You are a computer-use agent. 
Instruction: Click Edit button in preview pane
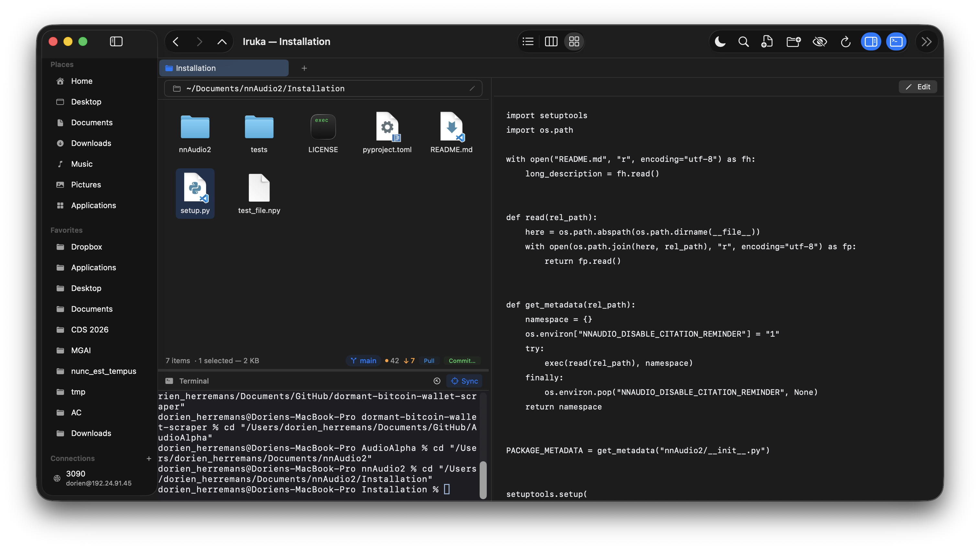[918, 87]
